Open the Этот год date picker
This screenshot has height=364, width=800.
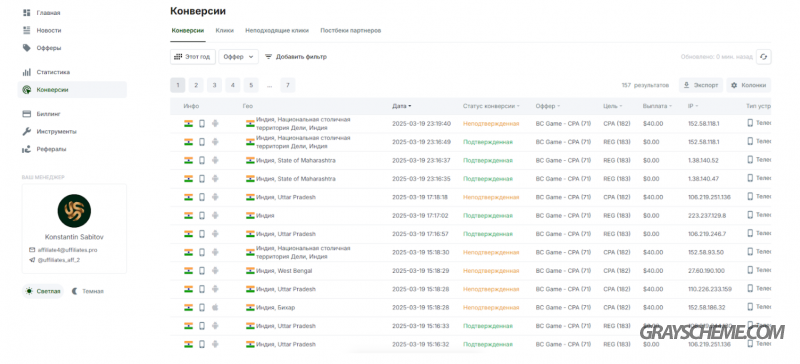[193, 57]
